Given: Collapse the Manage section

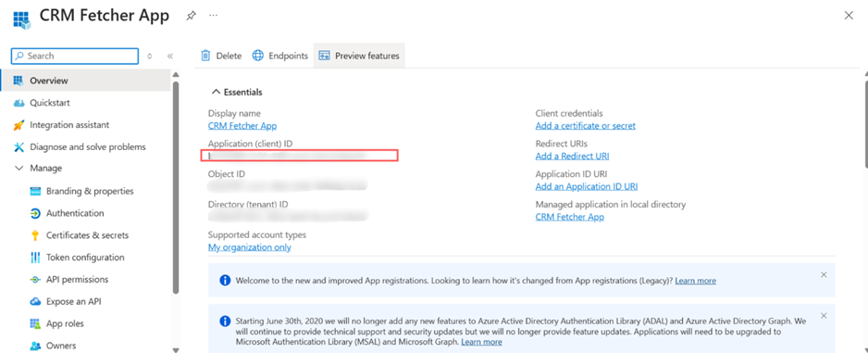Looking at the screenshot, I should click(19, 168).
